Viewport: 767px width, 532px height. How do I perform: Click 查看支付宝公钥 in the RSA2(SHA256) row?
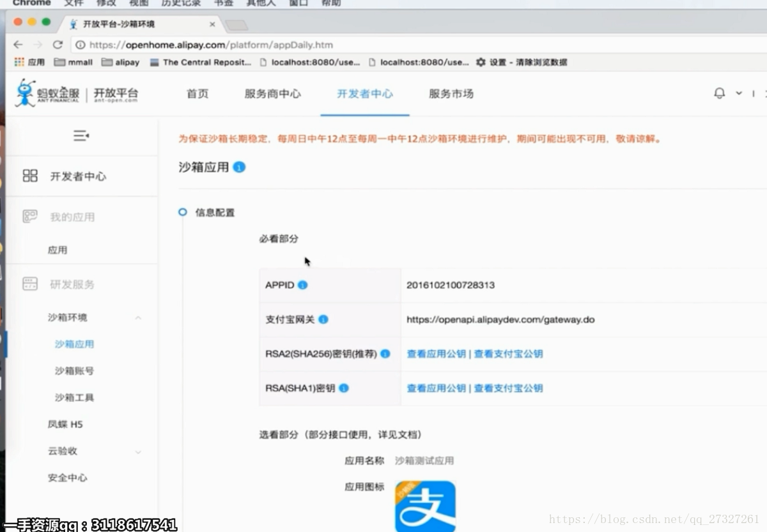point(508,353)
